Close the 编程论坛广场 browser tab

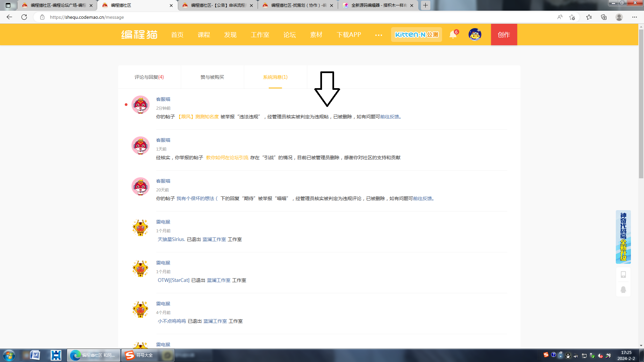coord(91,5)
